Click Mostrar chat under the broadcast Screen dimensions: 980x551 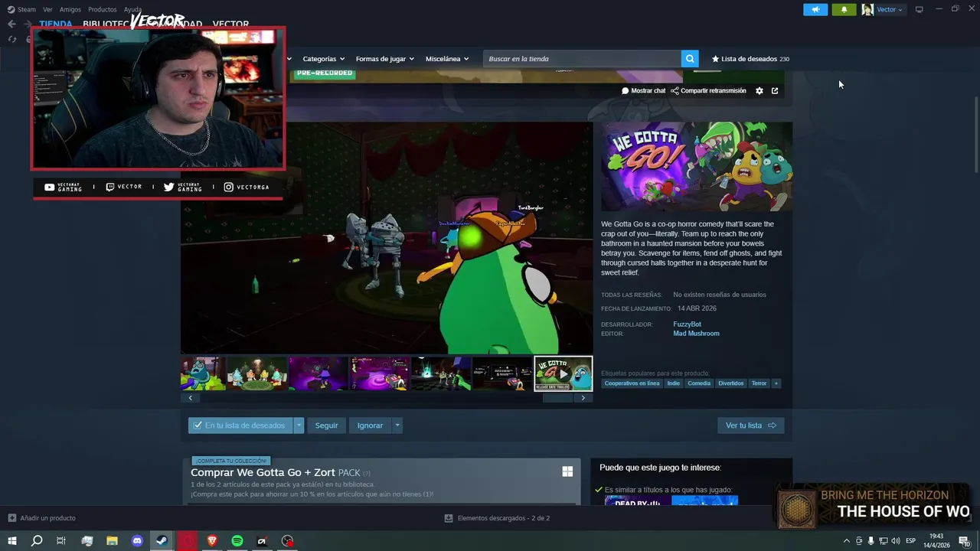click(644, 91)
